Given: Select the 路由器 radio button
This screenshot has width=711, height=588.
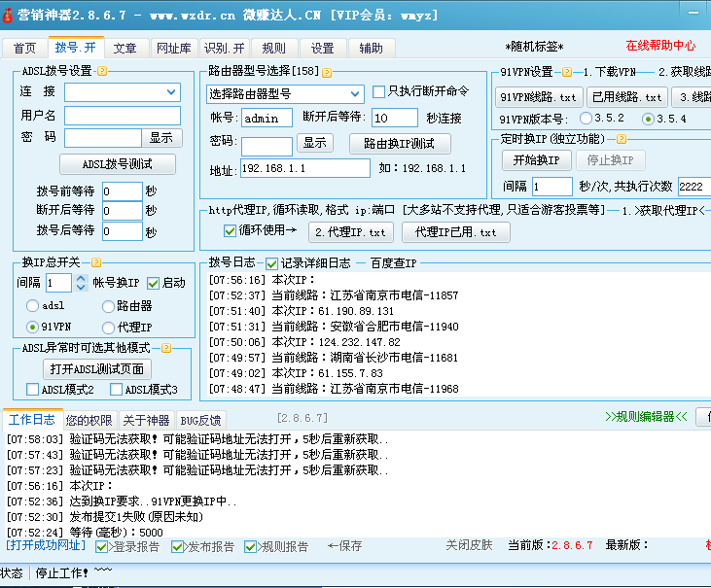Looking at the screenshot, I should [108, 307].
